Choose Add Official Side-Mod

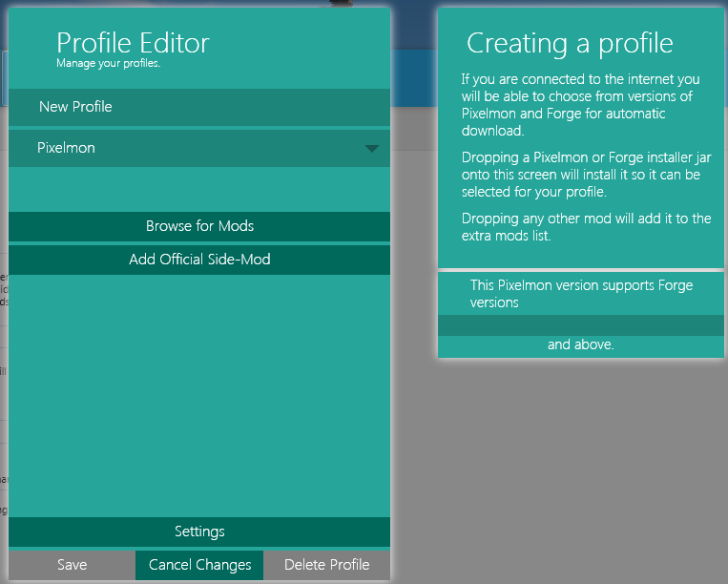point(199,260)
